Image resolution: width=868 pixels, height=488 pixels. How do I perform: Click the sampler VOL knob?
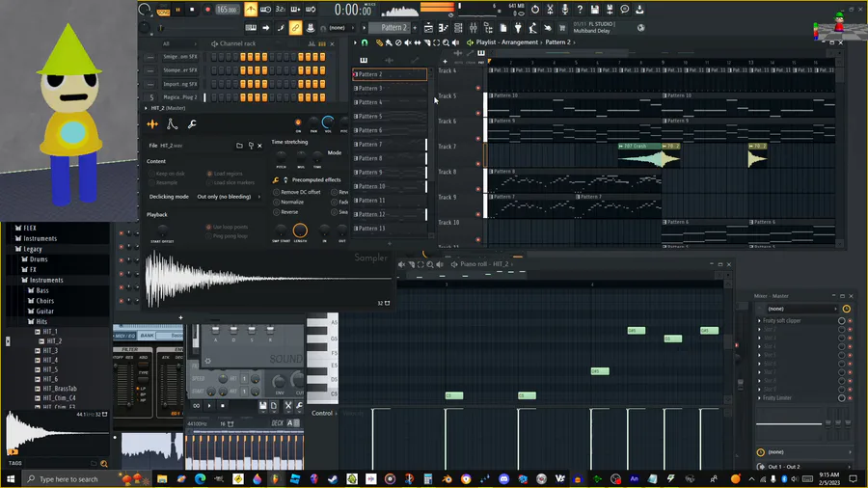tap(328, 122)
